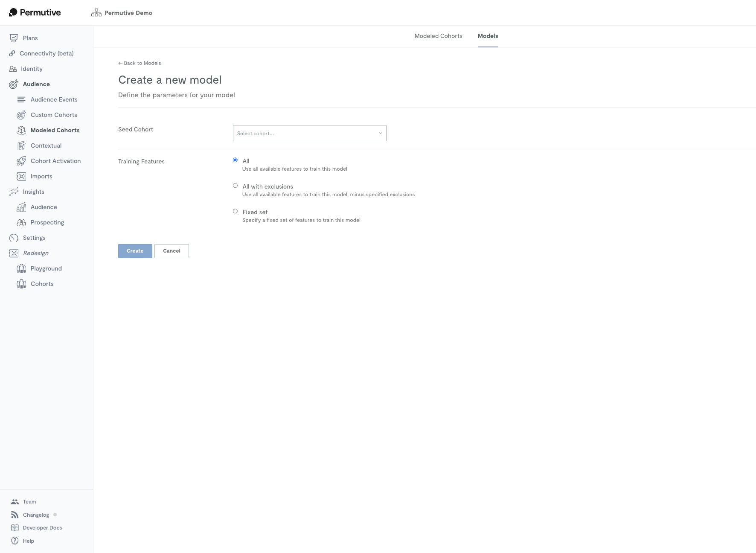Click the Permutive logo
Image resolution: width=756 pixels, height=553 pixels.
coord(34,12)
